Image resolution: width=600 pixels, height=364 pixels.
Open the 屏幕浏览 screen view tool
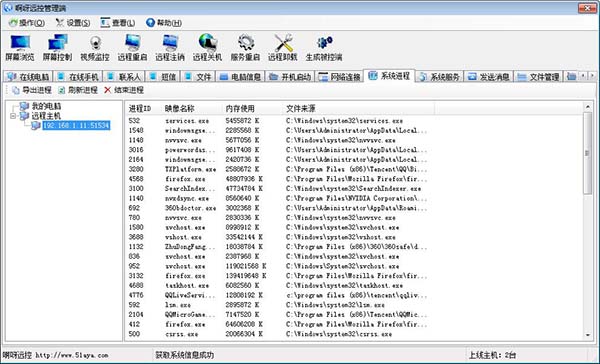pyautogui.click(x=20, y=47)
